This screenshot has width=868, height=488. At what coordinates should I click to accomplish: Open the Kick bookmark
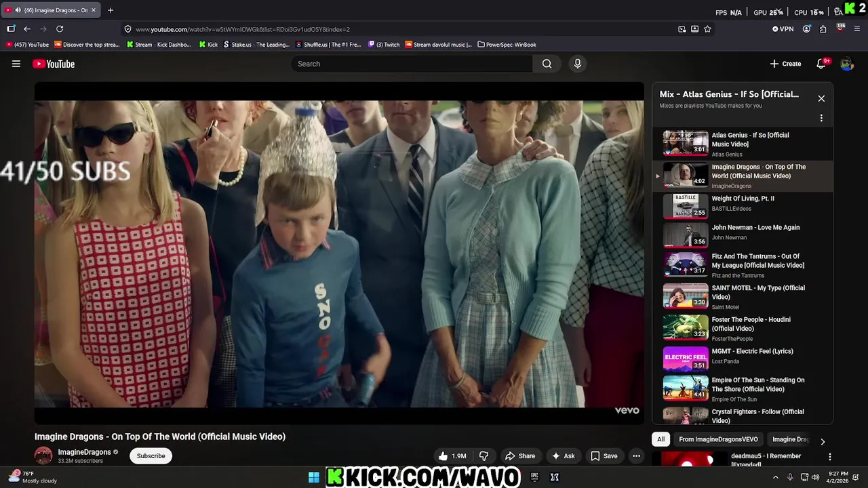pos(208,45)
